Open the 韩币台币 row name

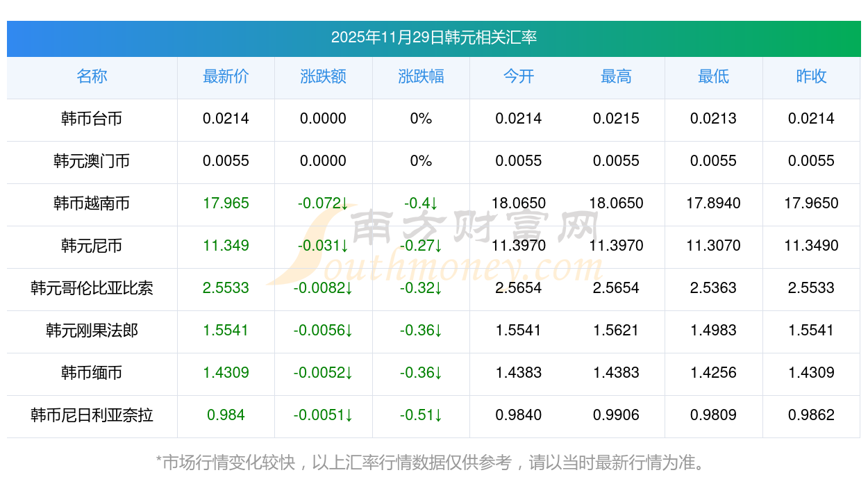[92, 119]
